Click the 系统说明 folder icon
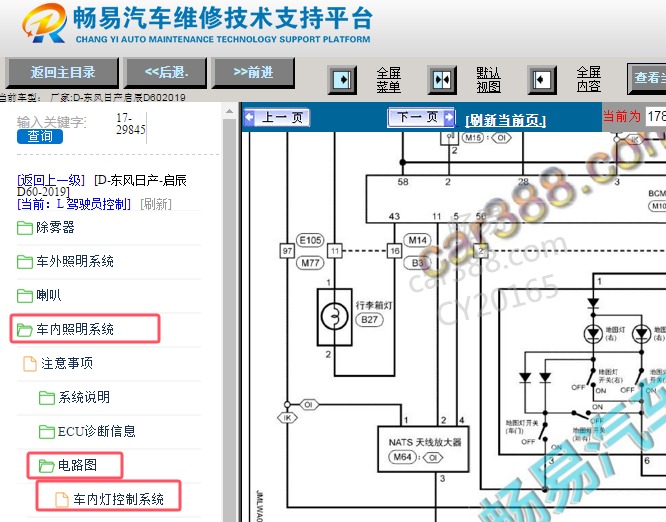 coord(47,398)
